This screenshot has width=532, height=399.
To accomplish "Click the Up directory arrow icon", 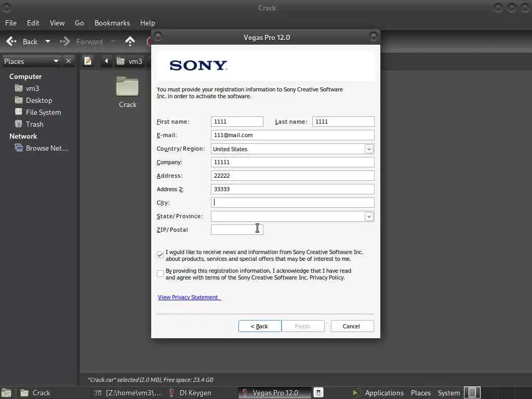I will coord(130,42).
